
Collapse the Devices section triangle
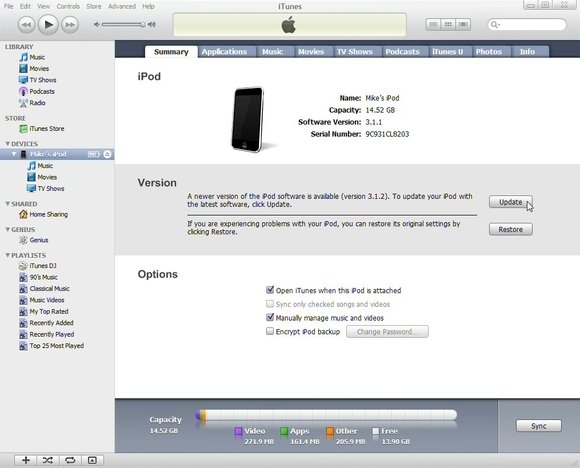[x=7, y=144]
